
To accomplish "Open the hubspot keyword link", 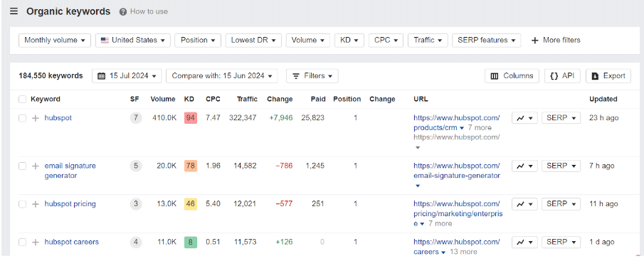I will coord(58,118).
